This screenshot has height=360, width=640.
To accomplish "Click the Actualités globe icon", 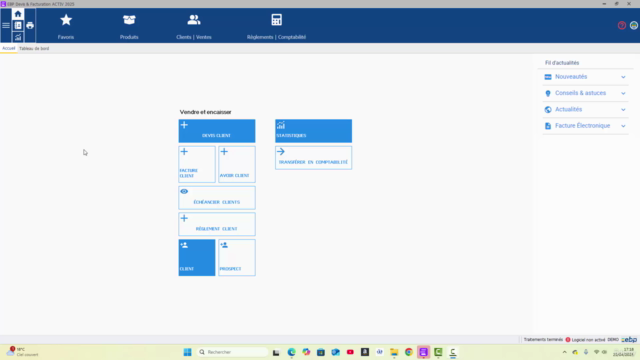I will 548,109.
